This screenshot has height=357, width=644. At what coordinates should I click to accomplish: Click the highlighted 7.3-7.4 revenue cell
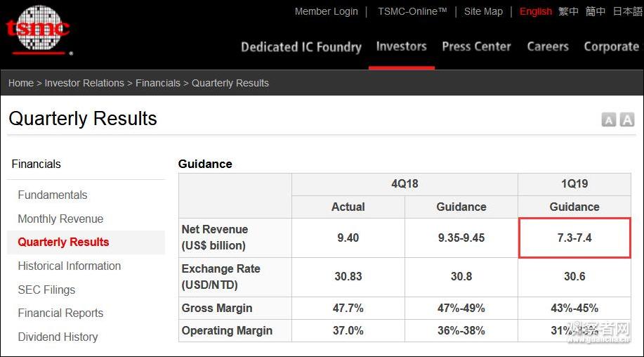click(x=574, y=238)
